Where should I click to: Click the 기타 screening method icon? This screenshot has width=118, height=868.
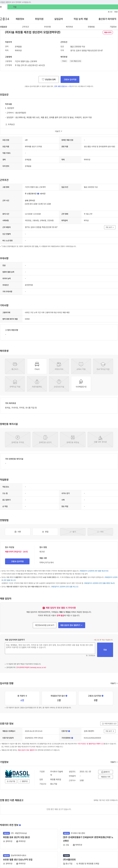pyautogui.click(x=100, y=532)
